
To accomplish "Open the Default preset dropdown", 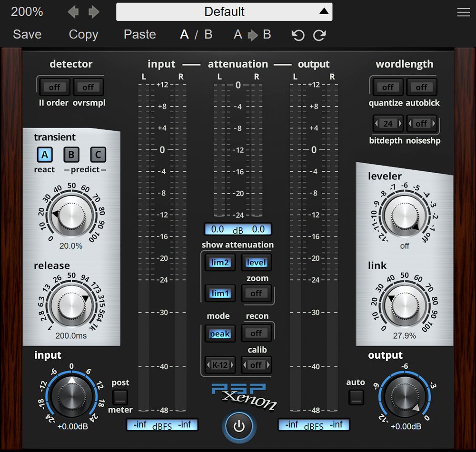I will [x=224, y=11].
